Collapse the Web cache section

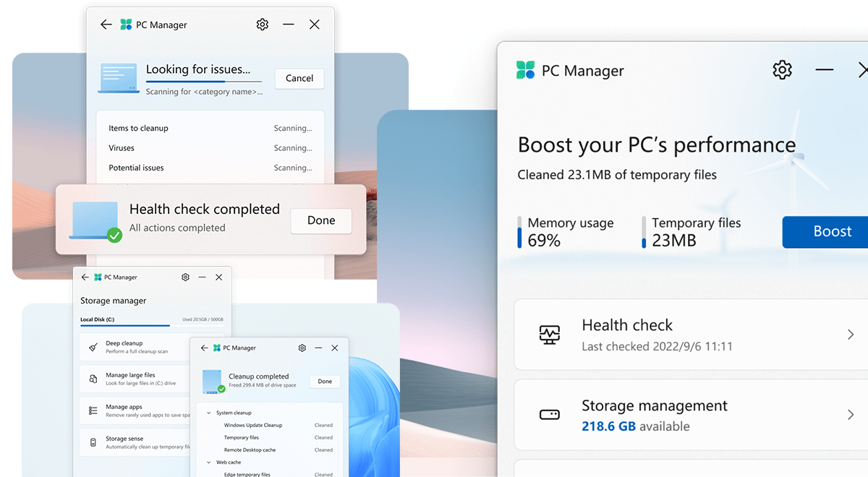tap(208, 462)
